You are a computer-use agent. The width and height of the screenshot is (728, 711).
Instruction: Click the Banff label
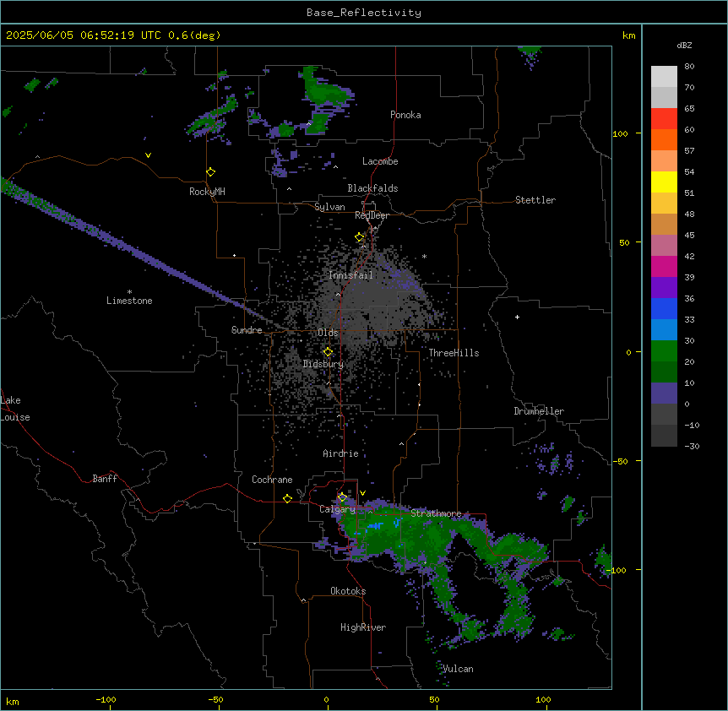pos(105,479)
